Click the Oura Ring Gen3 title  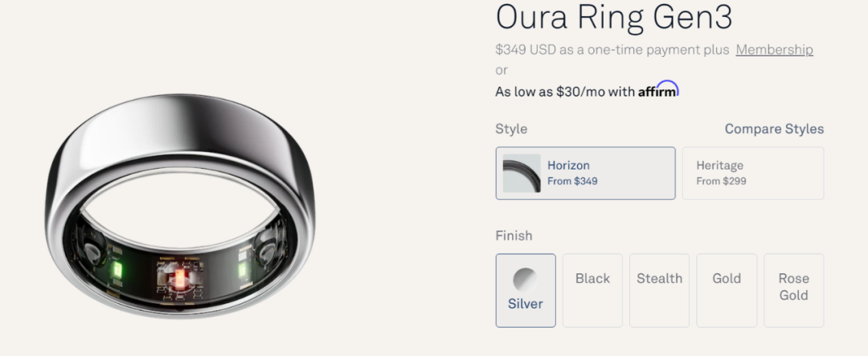coord(614,17)
